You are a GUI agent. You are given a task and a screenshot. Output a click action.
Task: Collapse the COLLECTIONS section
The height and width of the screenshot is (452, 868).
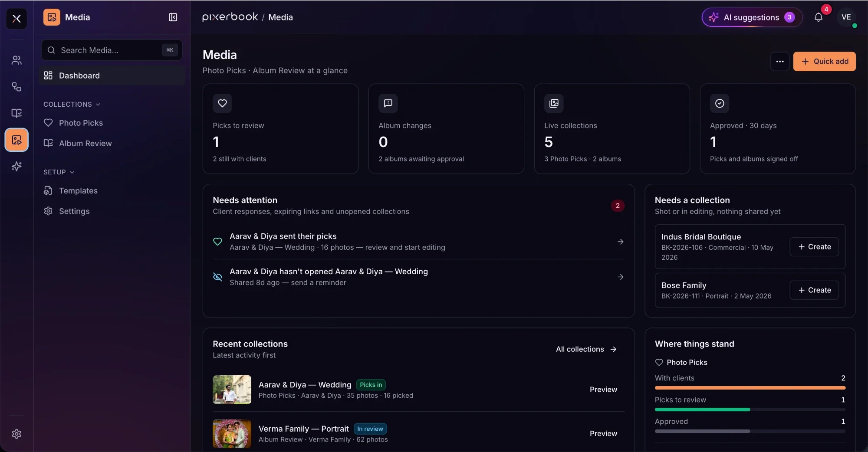72,105
